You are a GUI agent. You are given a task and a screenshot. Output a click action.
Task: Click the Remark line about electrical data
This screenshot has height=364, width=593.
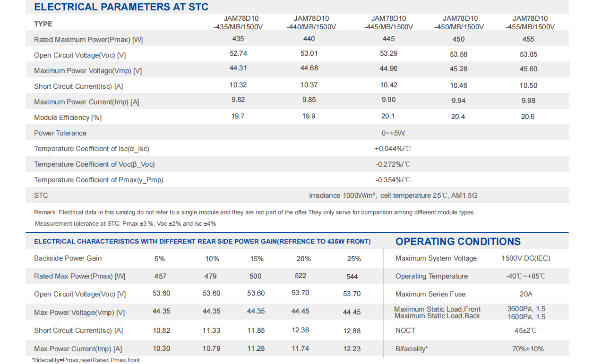click(x=255, y=212)
